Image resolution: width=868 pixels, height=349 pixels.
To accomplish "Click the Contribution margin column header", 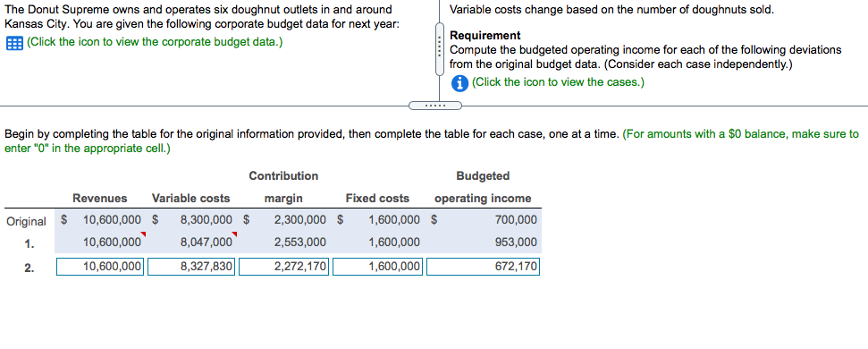I will click(x=283, y=187).
